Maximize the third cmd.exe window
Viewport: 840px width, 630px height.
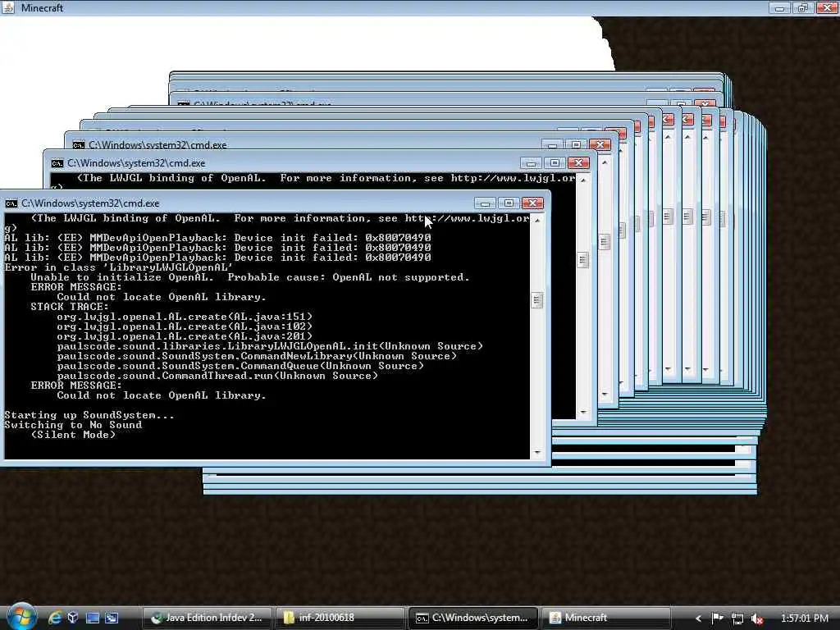576,144
